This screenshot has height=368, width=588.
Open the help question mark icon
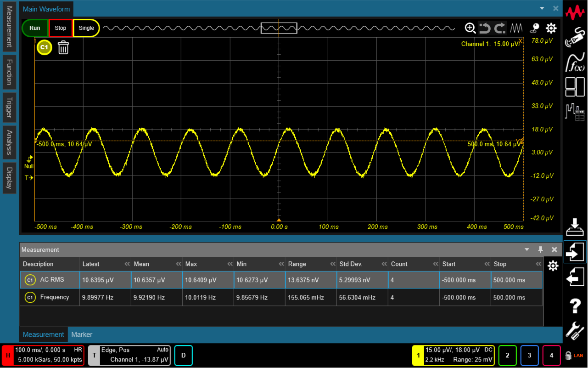coord(575,306)
